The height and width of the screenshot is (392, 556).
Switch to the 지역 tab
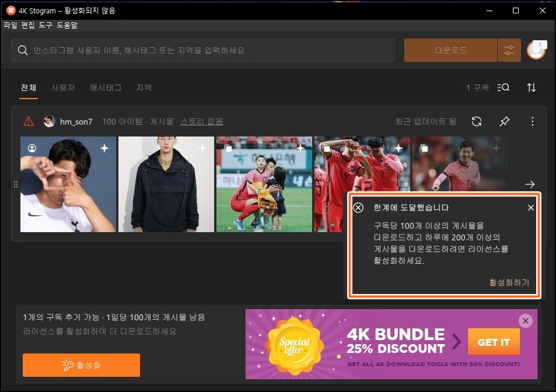coord(144,87)
